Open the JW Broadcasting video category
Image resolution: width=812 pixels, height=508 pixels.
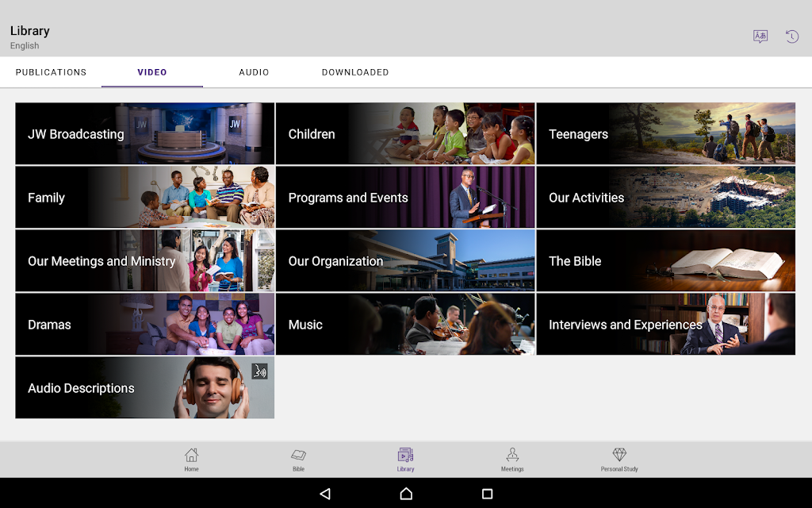(144, 133)
